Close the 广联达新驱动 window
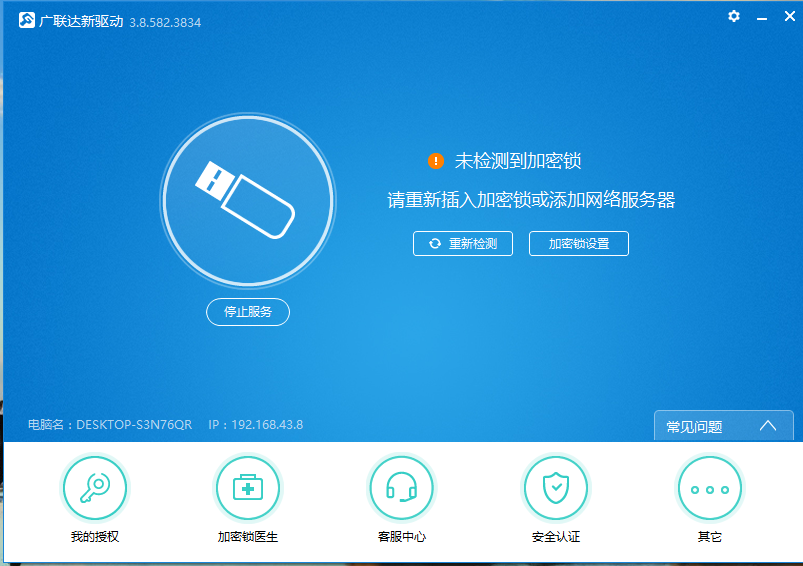Screen dimensions: 803x566 pyautogui.click(x=790, y=16)
